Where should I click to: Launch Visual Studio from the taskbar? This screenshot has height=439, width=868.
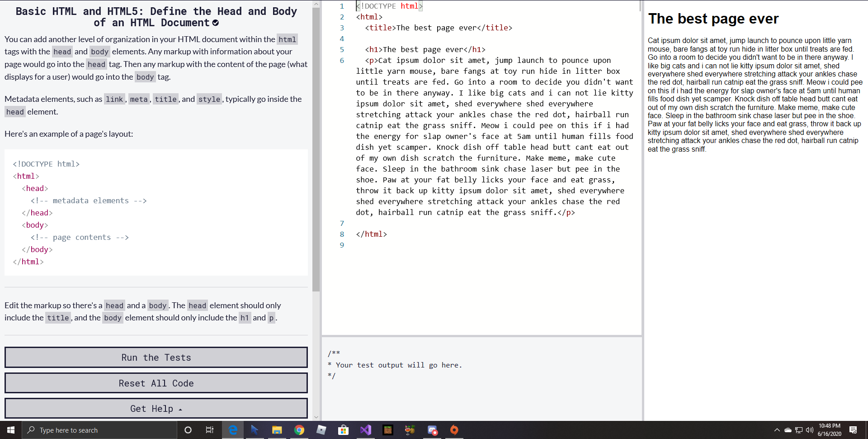[366, 430]
